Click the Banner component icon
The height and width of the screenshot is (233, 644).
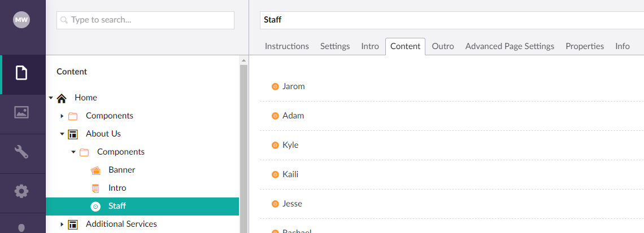95,170
